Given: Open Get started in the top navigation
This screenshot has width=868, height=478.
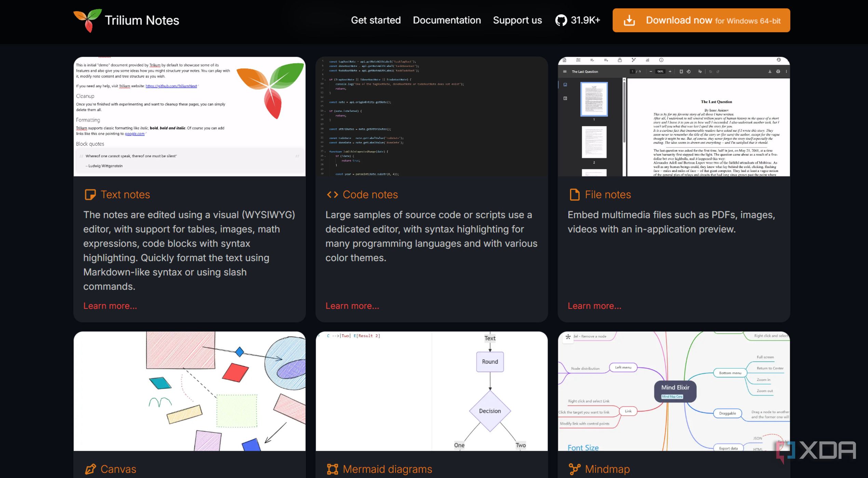Looking at the screenshot, I should click(376, 20).
